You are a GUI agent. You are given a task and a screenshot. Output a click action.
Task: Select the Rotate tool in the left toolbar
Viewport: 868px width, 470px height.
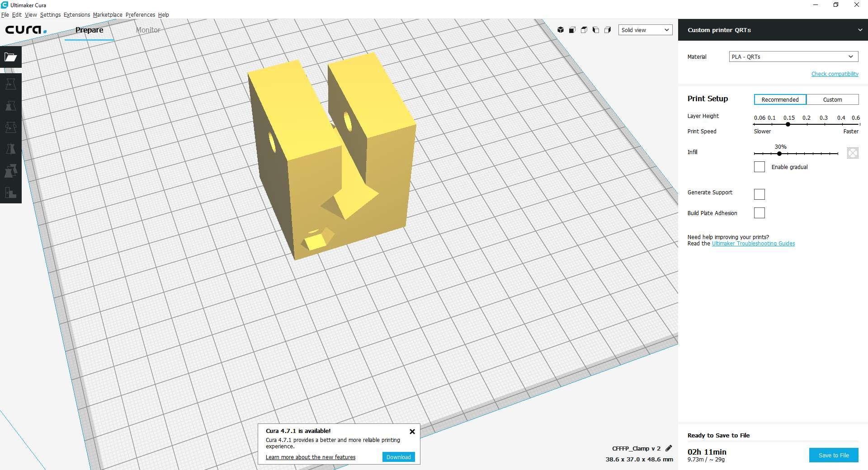click(x=11, y=127)
